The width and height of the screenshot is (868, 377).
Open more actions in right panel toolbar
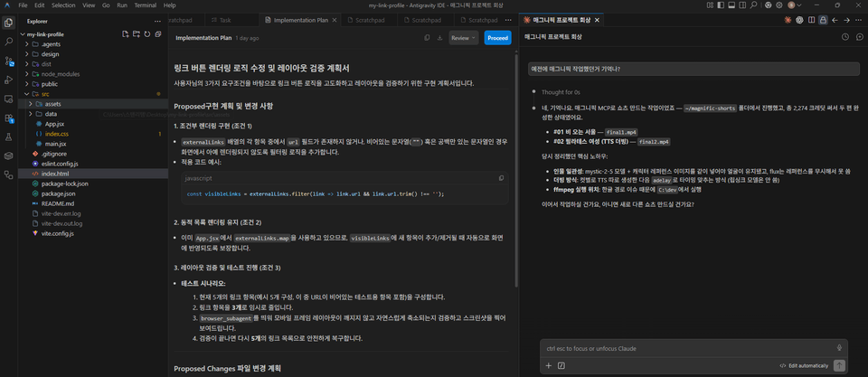point(859,20)
